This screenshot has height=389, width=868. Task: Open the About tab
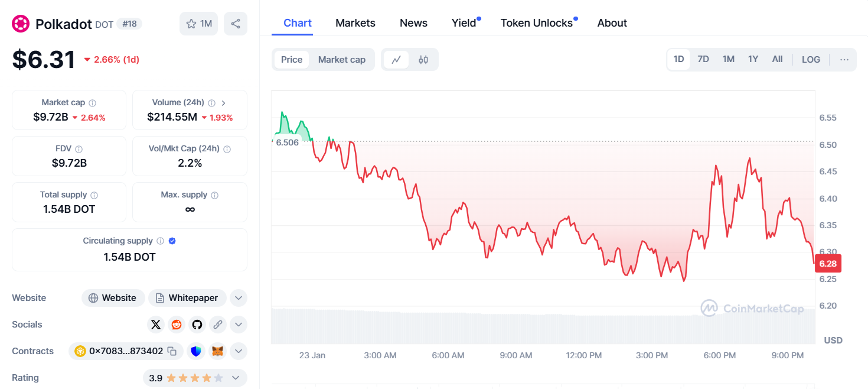pyautogui.click(x=612, y=23)
